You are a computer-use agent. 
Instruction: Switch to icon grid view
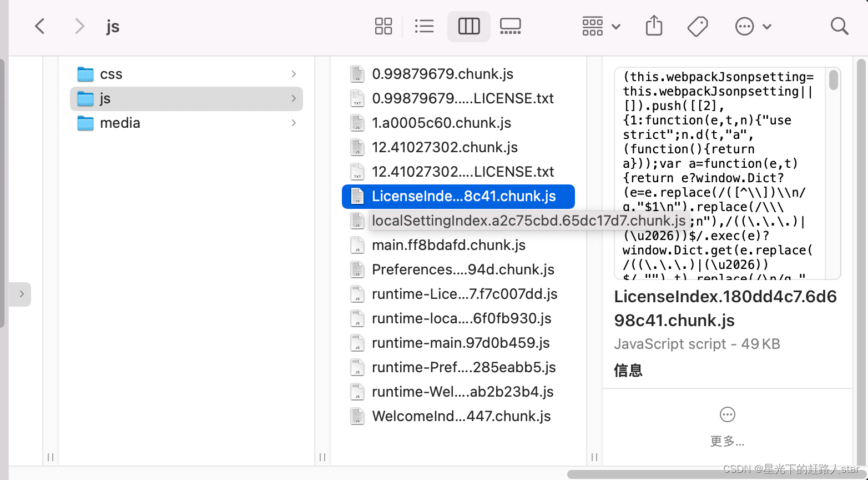(x=383, y=26)
